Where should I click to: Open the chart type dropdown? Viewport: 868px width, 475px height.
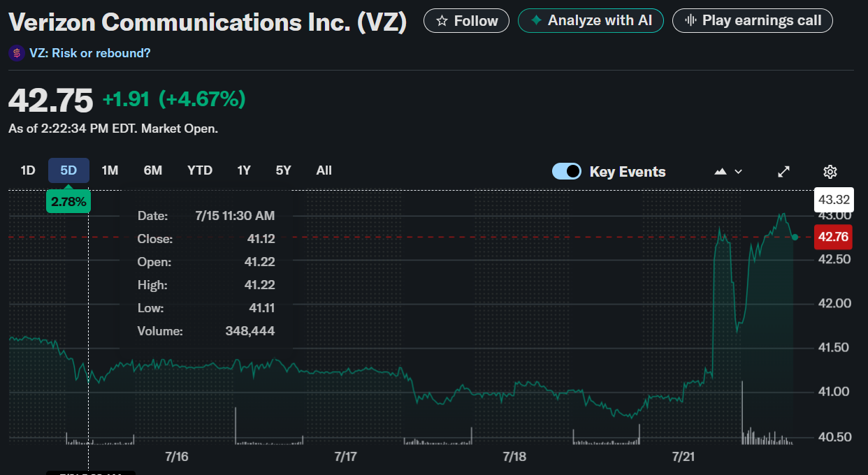728,172
